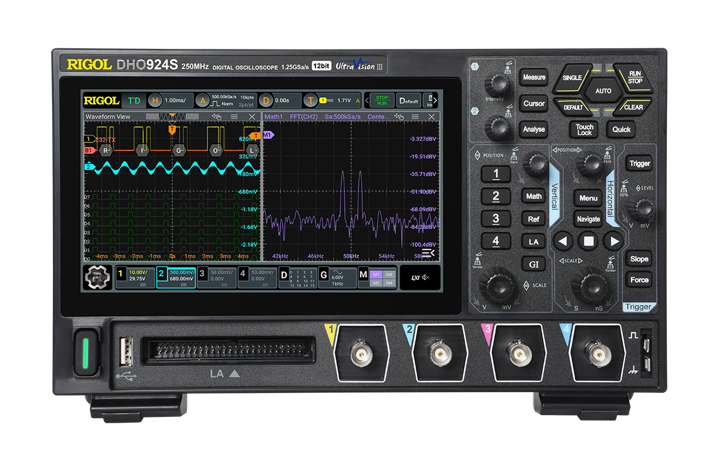Viewport: 705px width, 471px height.
Task: Open the Waveform View hamburger menu
Action: (x=234, y=117)
